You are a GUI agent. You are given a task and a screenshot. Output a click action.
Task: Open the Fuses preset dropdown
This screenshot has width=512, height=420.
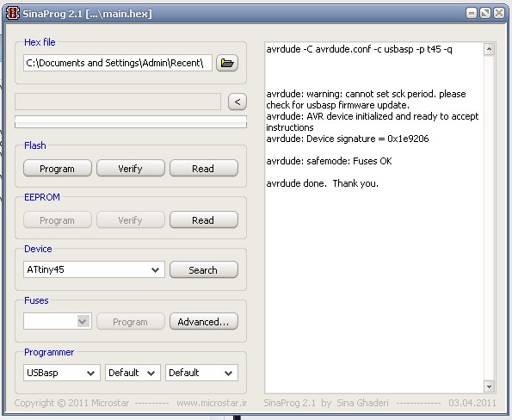(58, 321)
